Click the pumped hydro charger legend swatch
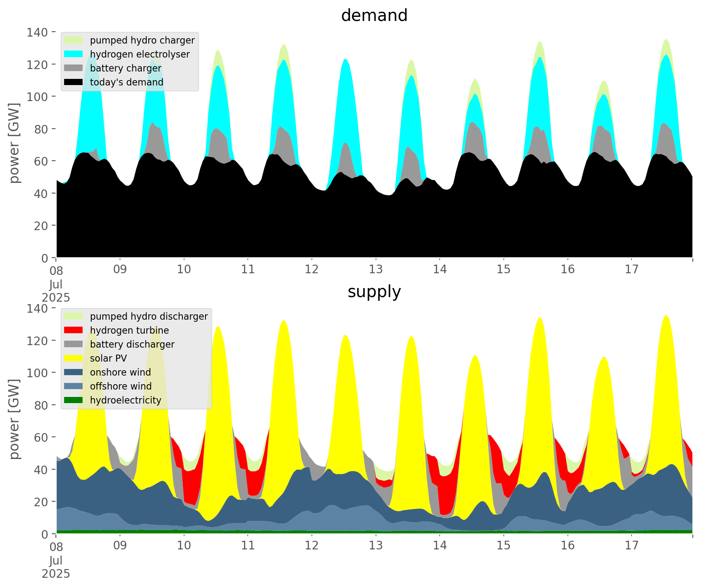The height and width of the screenshot is (588, 701). pyautogui.click(x=74, y=40)
